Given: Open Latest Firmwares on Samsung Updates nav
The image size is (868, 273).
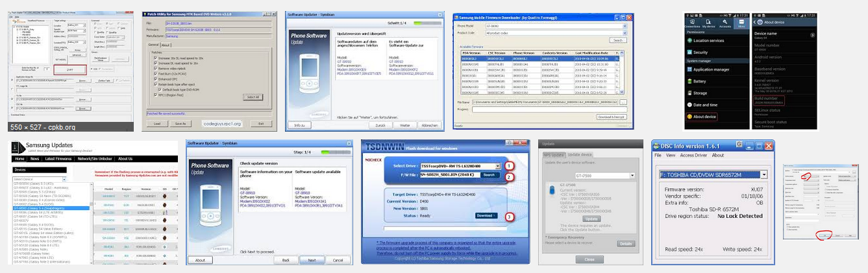Looking at the screenshot, I should click(x=60, y=158).
